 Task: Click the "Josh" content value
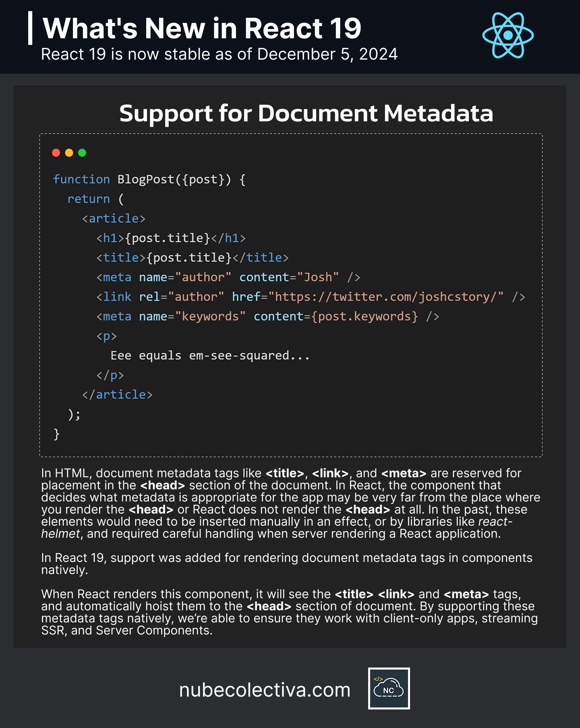tap(318, 277)
